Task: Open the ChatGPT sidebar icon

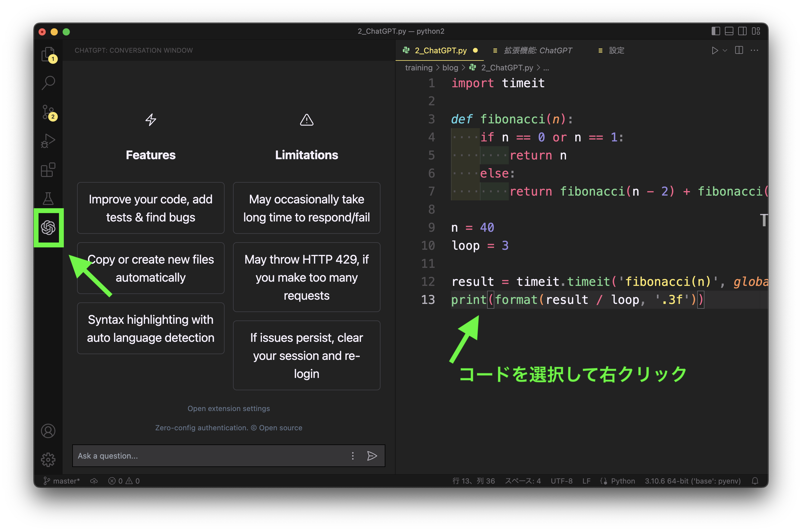Action: [48, 227]
